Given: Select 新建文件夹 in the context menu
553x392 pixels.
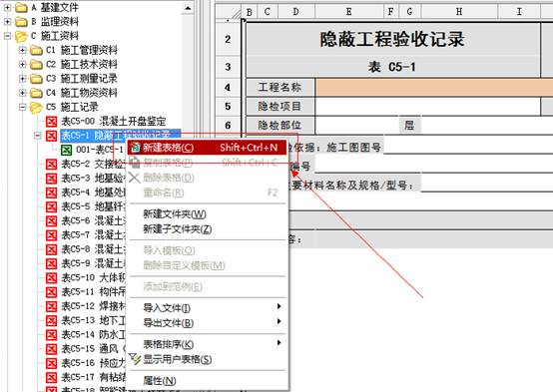Looking at the screenshot, I should (175, 214).
